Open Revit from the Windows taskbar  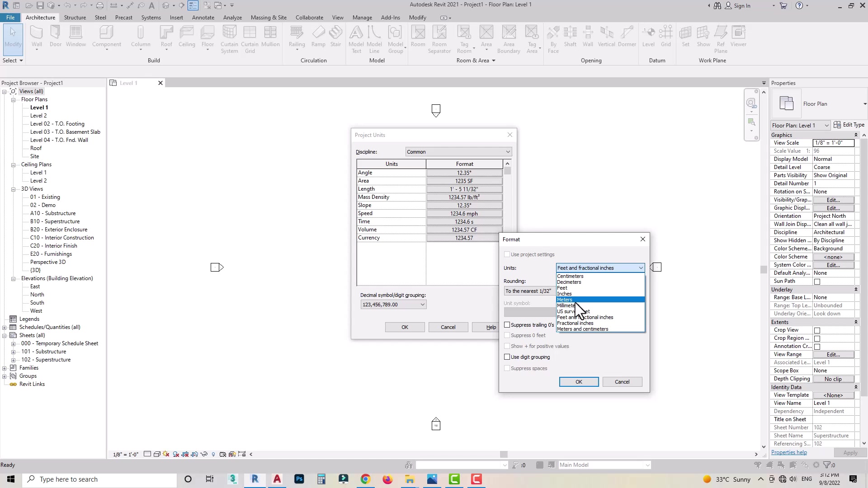(255, 479)
